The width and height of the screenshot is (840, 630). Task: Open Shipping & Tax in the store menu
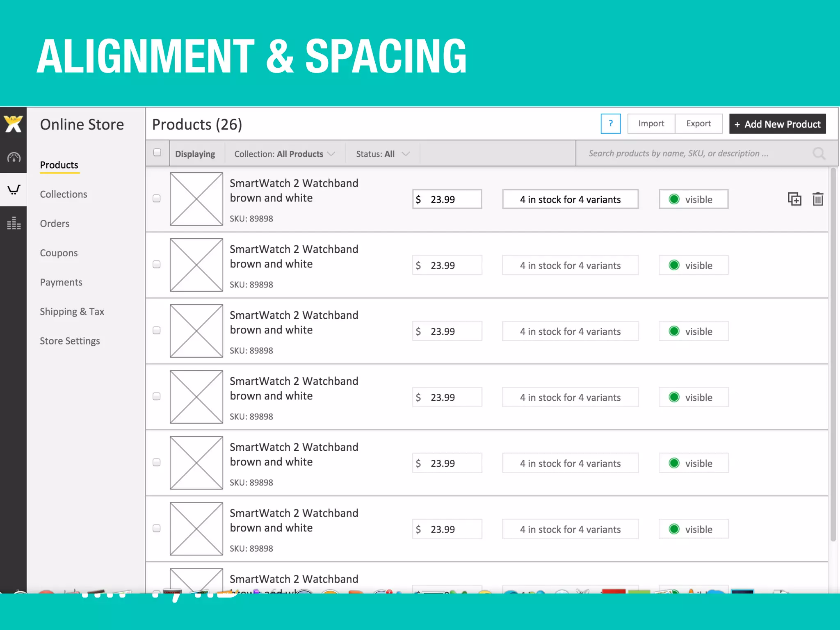coord(72,312)
